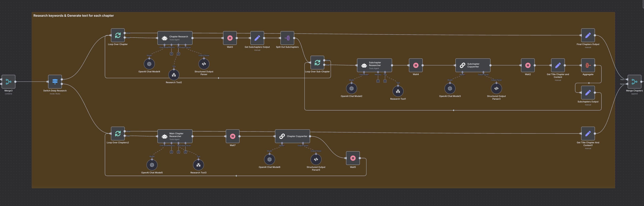Select the Final Chapters Output node
The width and height of the screenshot is (644, 206).
click(x=588, y=35)
